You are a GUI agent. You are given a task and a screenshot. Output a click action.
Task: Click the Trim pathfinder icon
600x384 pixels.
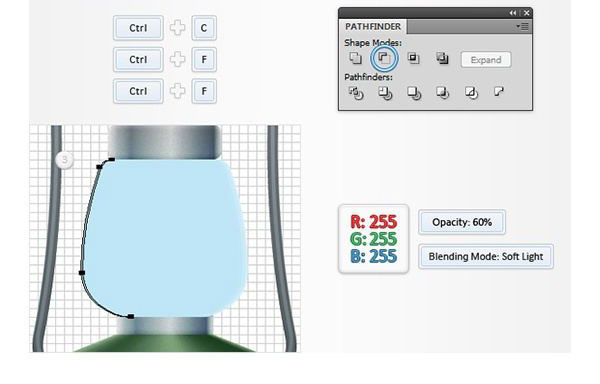point(385,93)
